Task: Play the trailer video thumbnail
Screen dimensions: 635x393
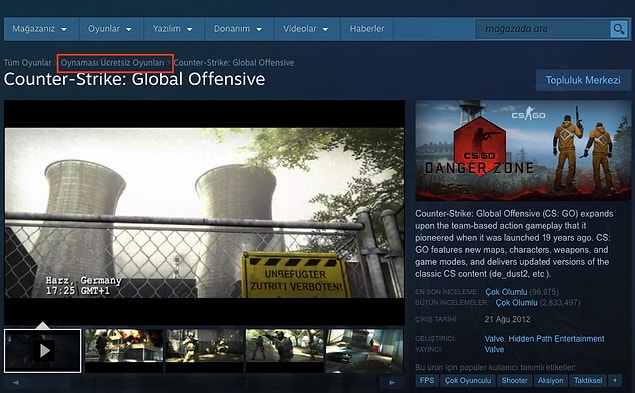Action: pos(43,350)
